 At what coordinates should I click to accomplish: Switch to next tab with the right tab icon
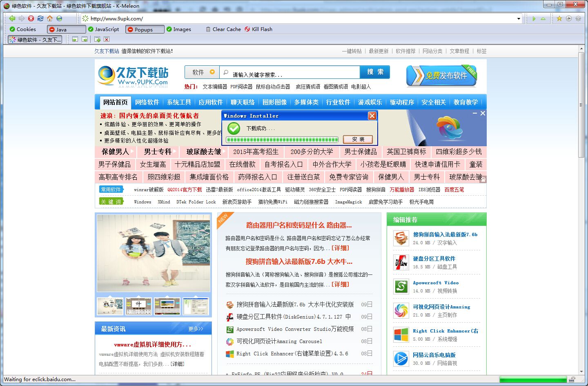pyautogui.click(x=85, y=39)
